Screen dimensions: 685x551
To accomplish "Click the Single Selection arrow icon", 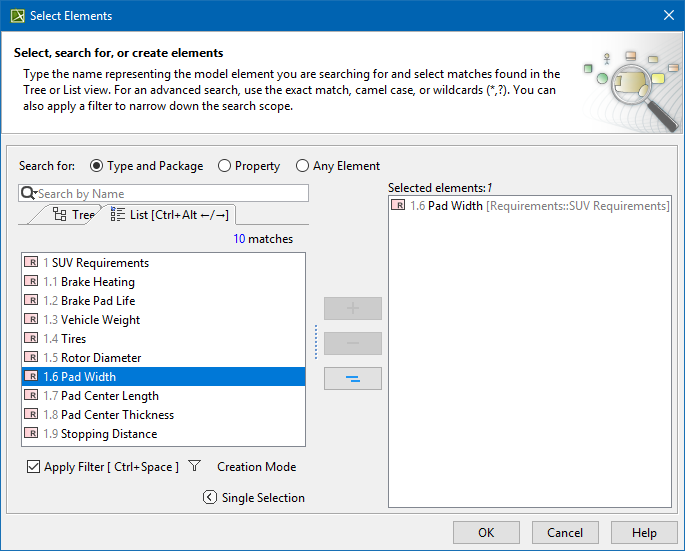I will point(209,497).
